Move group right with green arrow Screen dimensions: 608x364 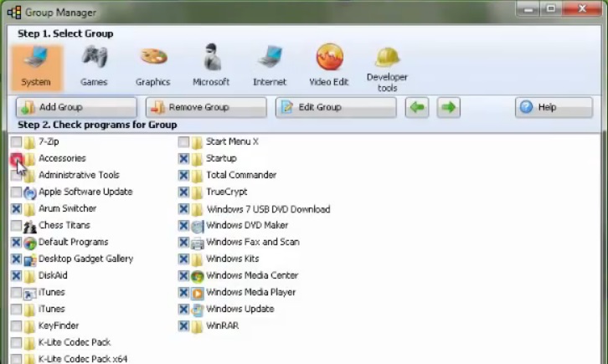pos(449,107)
